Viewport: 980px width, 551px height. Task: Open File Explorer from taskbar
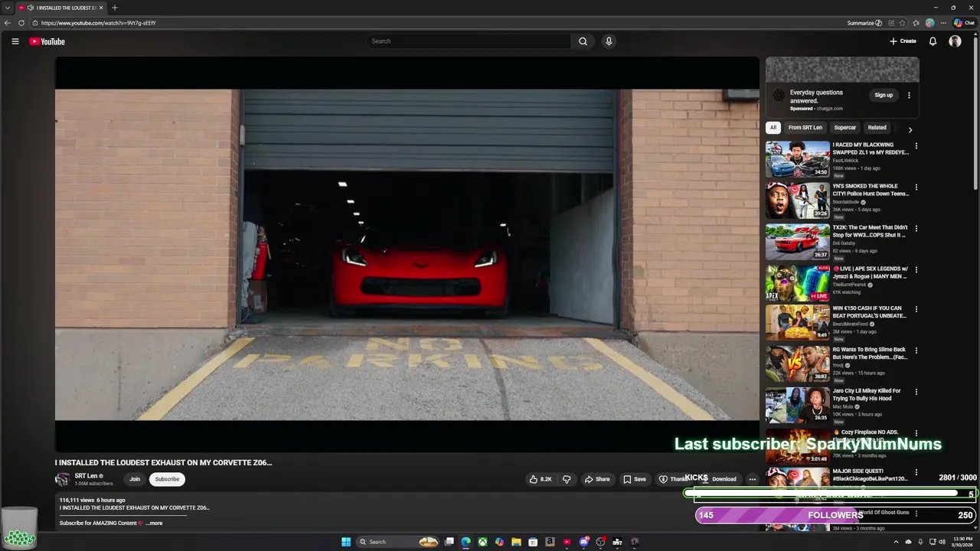coord(516,542)
